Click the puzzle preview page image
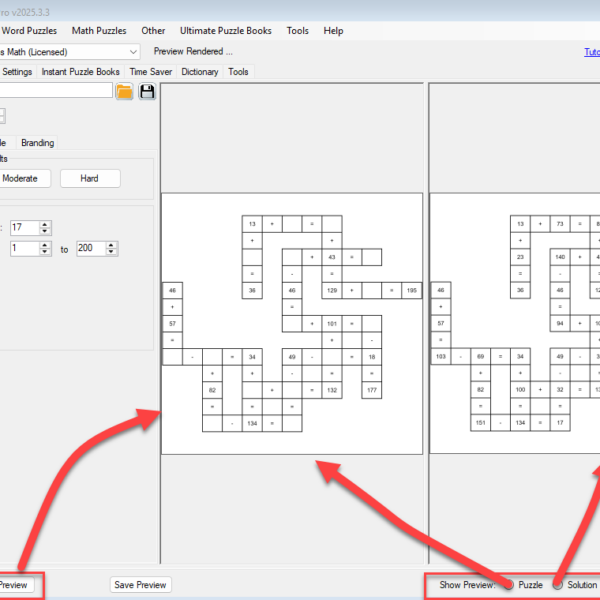The image size is (600, 600). pos(292,322)
